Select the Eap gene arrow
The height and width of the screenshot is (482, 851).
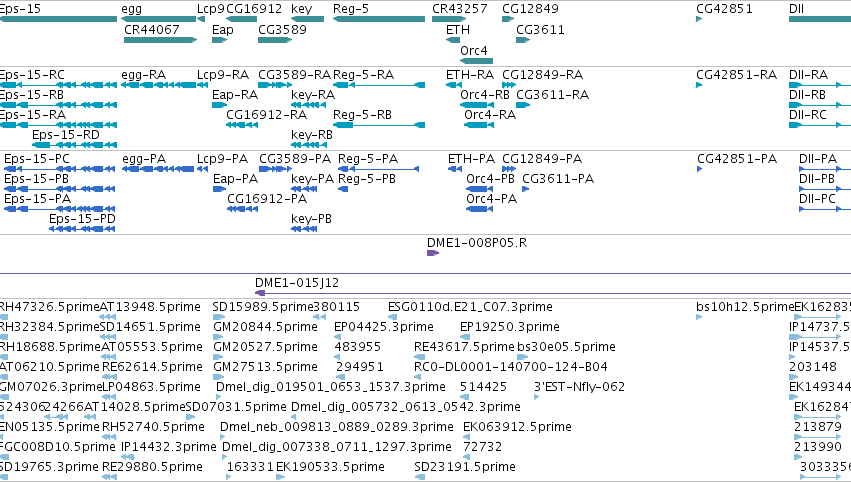click(x=219, y=40)
